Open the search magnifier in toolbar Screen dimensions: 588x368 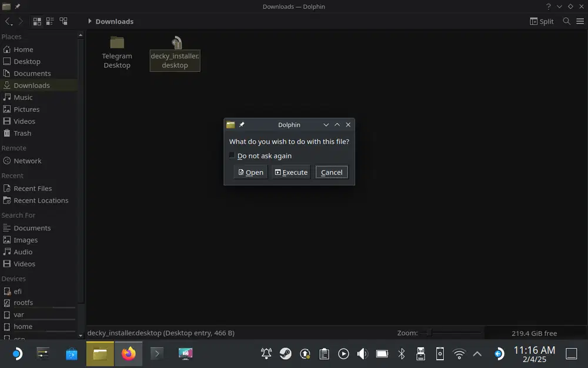(x=567, y=21)
